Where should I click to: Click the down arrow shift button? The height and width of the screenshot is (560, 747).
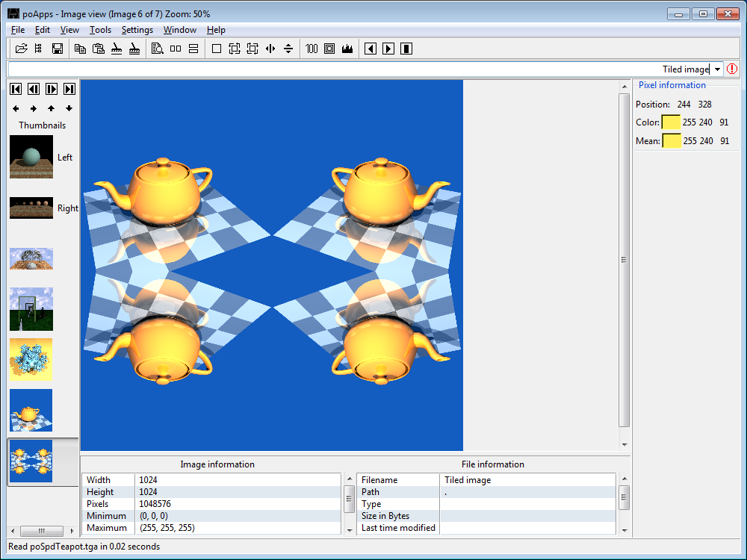pos(69,108)
